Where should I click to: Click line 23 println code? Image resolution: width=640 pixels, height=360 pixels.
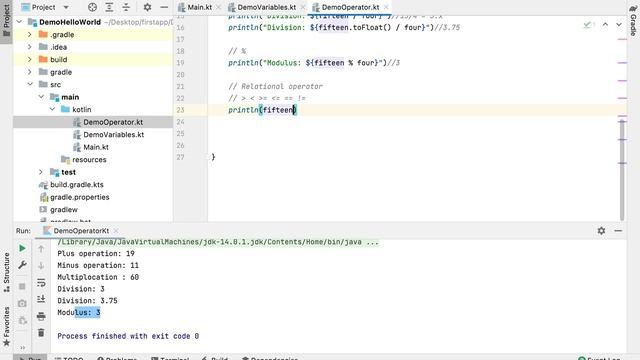pyautogui.click(x=262, y=110)
